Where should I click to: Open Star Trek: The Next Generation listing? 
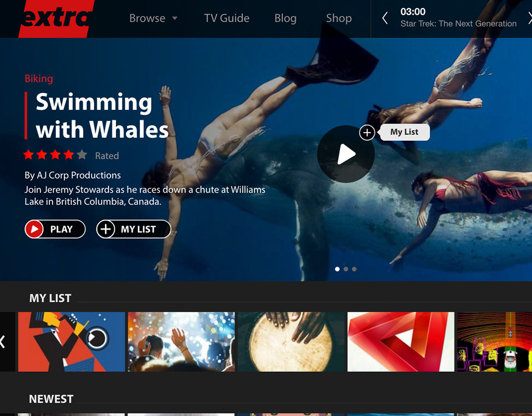458,23
